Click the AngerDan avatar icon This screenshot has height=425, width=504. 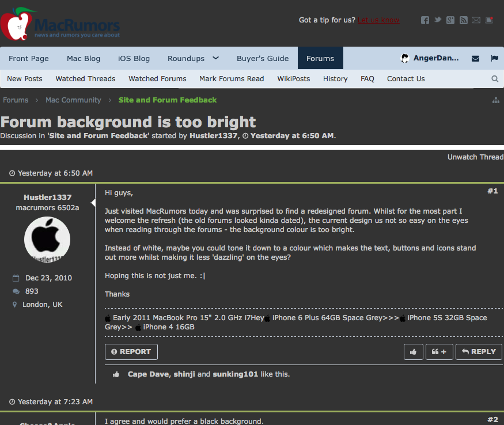(x=405, y=58)
